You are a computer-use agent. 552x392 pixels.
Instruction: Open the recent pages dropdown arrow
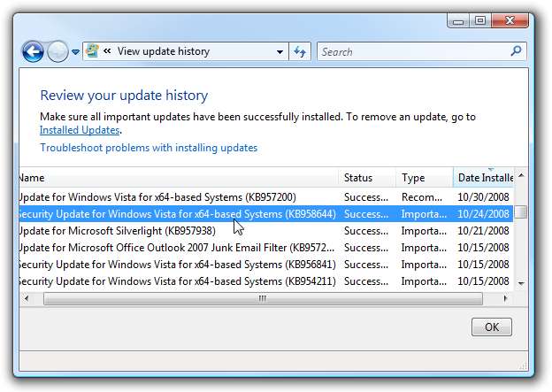coord(75,52)
